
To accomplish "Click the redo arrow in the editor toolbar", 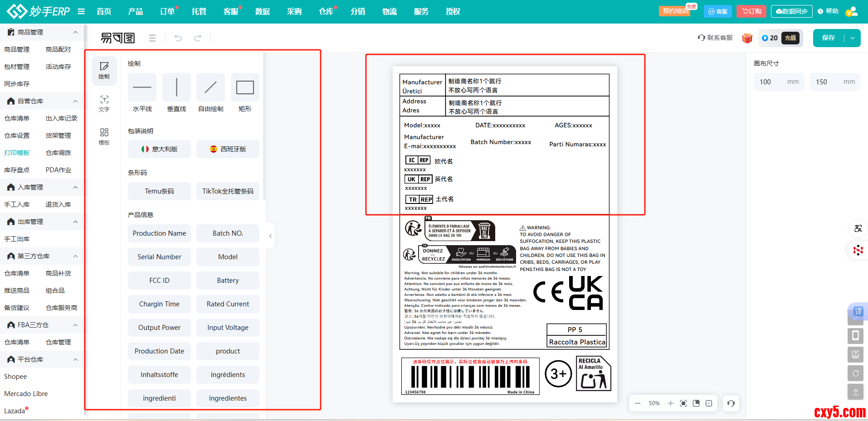I will pos(198,38).
